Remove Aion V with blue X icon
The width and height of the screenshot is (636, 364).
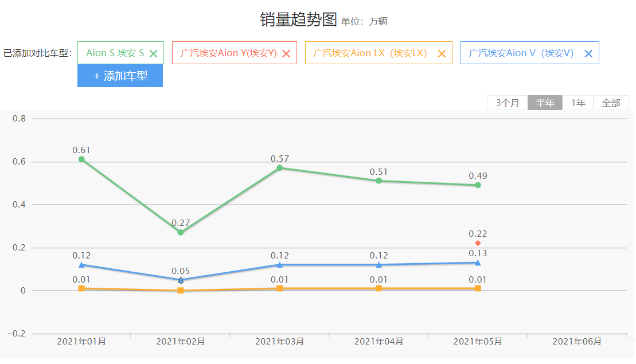click(588, 53)
